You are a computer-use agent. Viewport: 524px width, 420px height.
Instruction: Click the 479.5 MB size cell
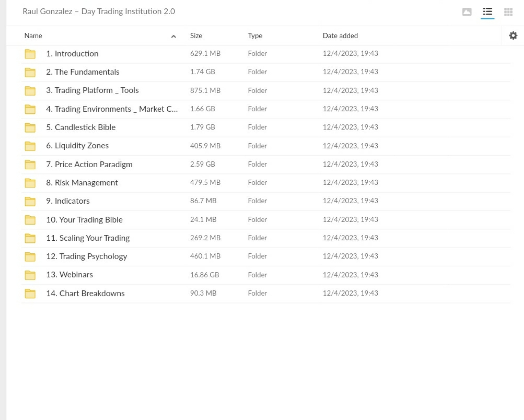tap(205, 182)
